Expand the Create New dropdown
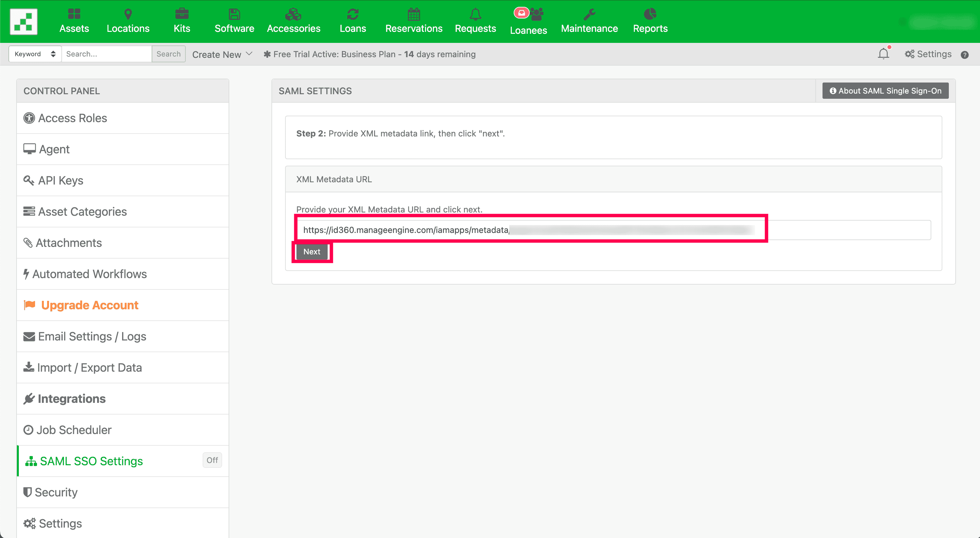The height and width of the screenshot is (538, 980). [222, 55]
